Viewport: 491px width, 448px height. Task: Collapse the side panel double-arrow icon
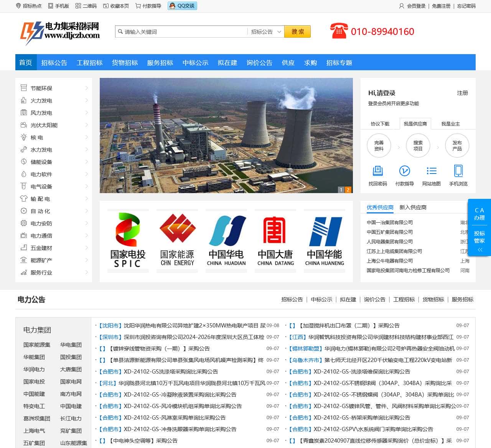[x=479, y=250]
